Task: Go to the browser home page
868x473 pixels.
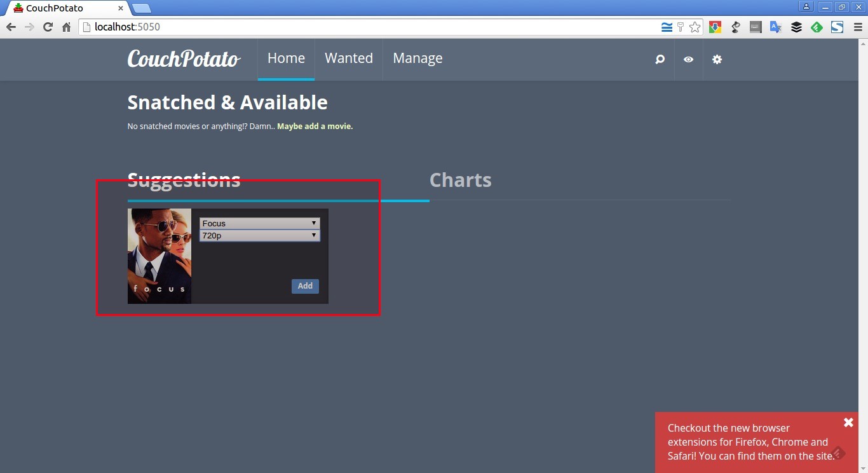Action: coord(66,27)
